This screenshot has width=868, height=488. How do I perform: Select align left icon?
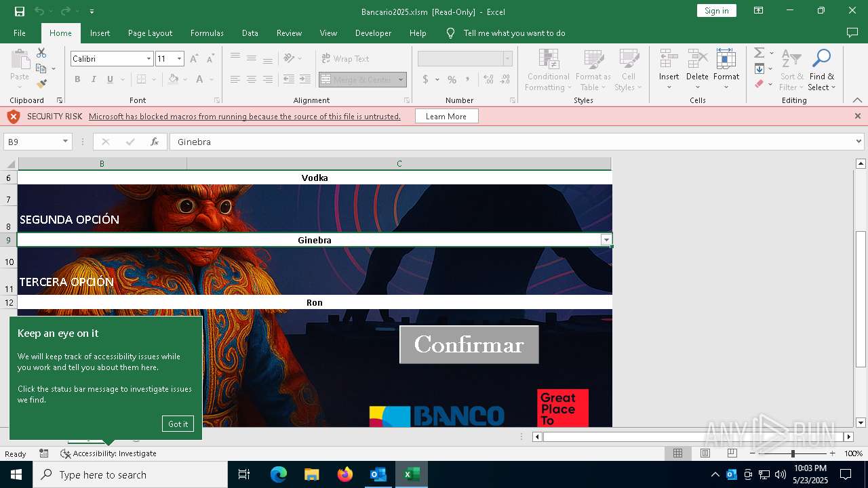[x=235, y=79]
